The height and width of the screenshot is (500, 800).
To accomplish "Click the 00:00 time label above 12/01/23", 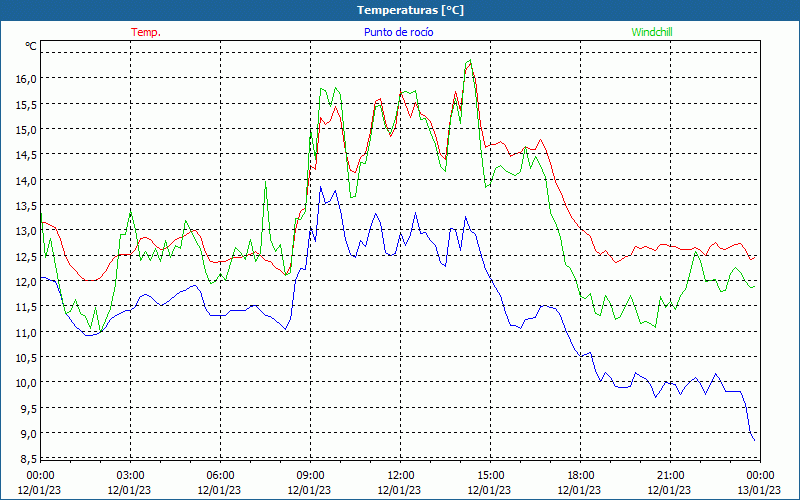I will click(40, 476).
